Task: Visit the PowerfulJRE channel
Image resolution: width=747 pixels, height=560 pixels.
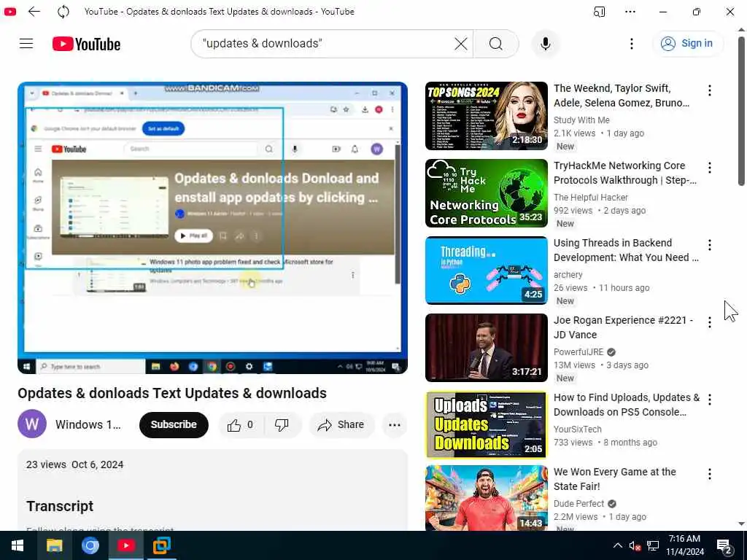Action: pyautogui.click(x=578, y=352)
